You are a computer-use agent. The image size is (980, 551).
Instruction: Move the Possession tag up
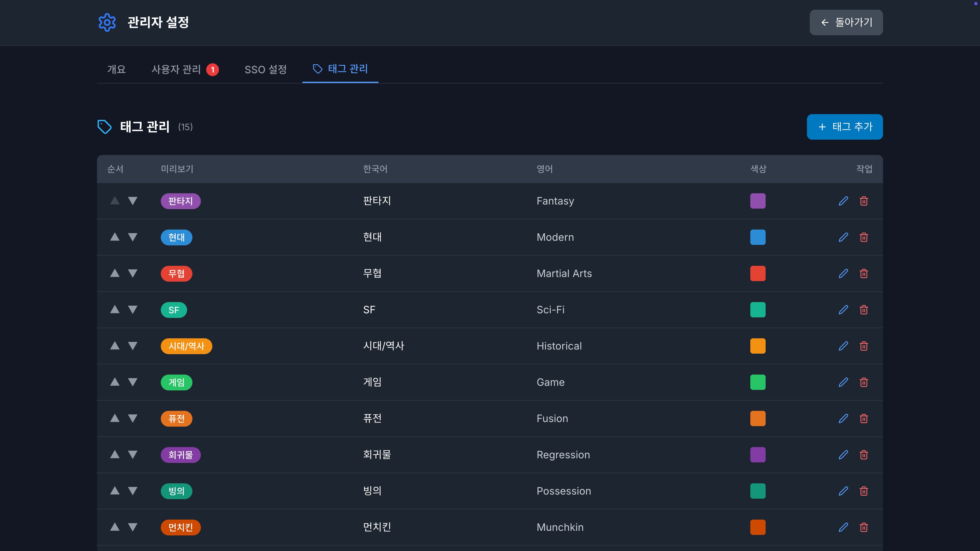(115, 491)
